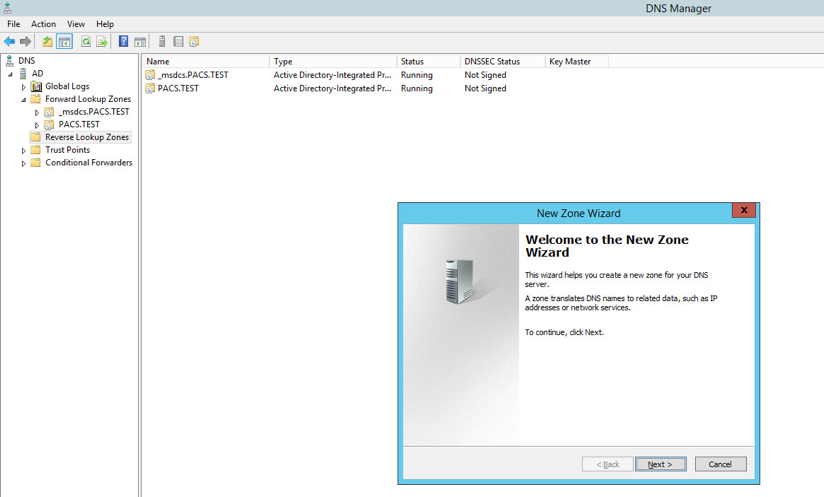Click the Refresh toolbar icon
This screenshot has height=497, width=824.
(x=86, y=42)
